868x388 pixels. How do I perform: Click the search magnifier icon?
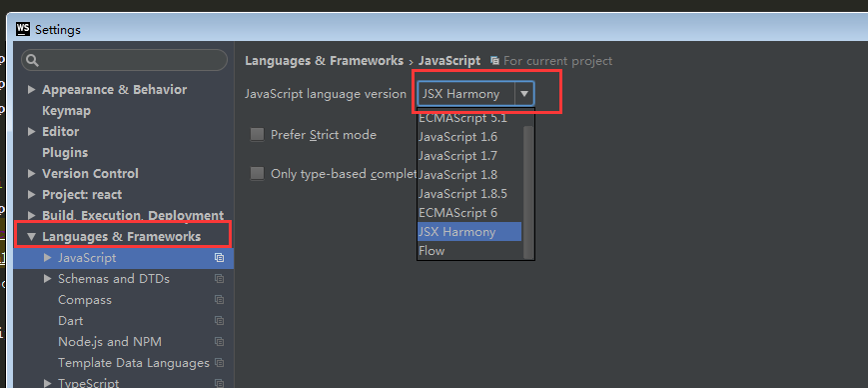33,60
